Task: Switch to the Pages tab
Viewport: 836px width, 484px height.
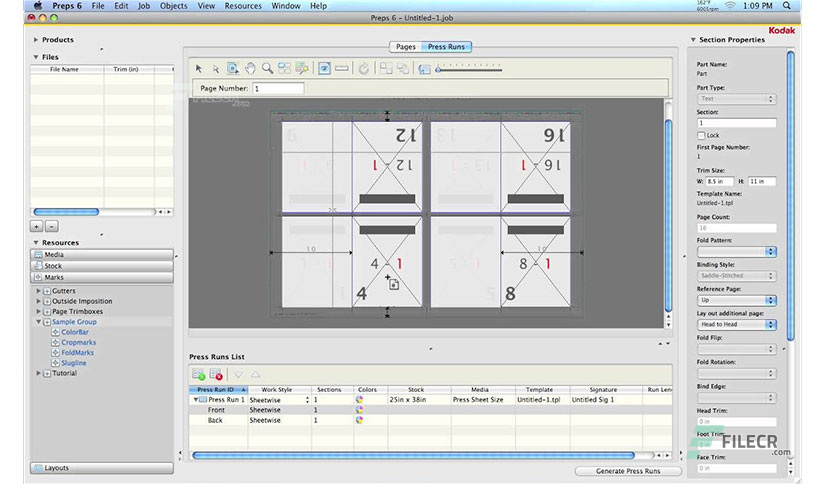Action: coord(405,47)
